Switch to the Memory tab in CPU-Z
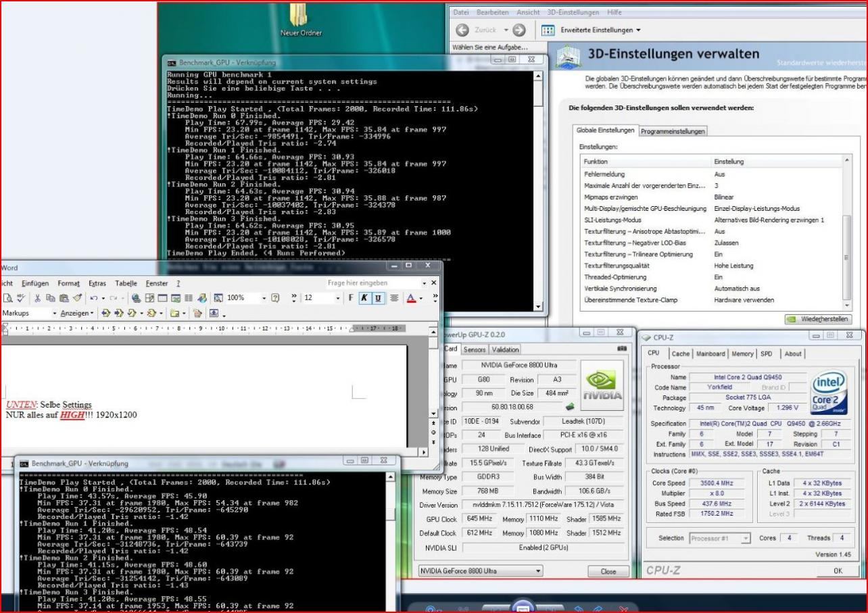Viewport: 868px width, 613px height. point(742,353)
